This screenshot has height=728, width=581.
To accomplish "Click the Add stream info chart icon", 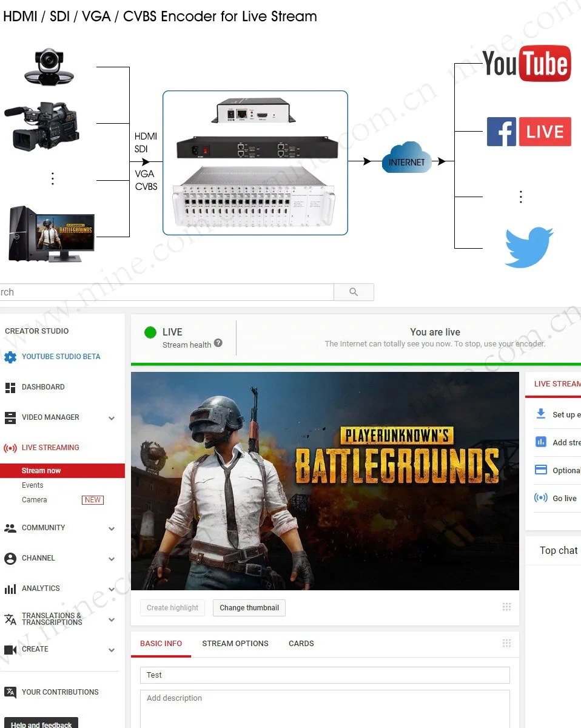I will click(x=541, y=442).
